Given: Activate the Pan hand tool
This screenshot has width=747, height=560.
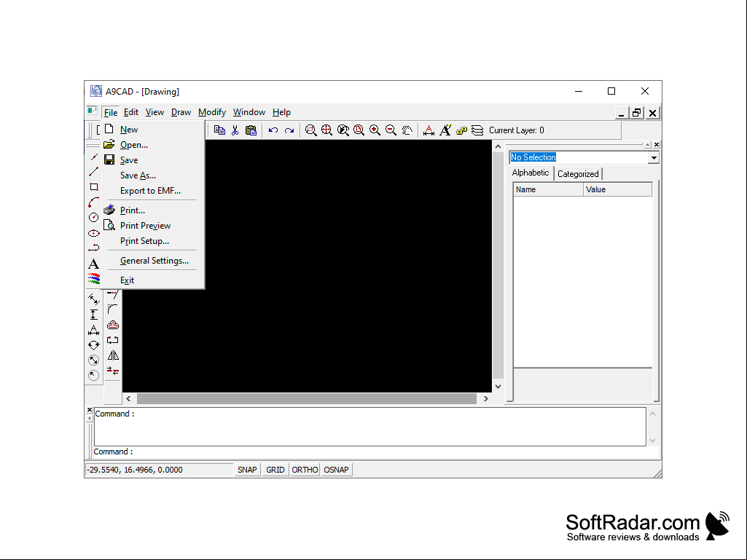Looking at the screenshot, I should click(407, 130).
